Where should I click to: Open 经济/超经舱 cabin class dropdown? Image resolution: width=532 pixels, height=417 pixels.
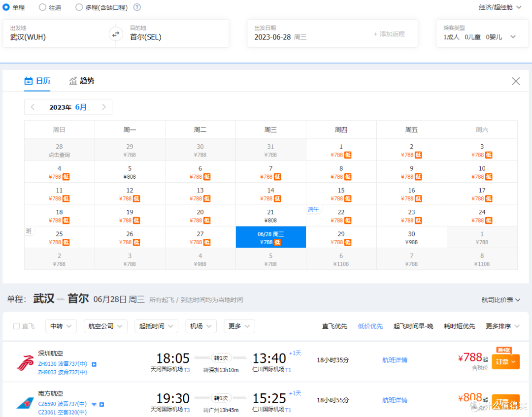(500, 7)
